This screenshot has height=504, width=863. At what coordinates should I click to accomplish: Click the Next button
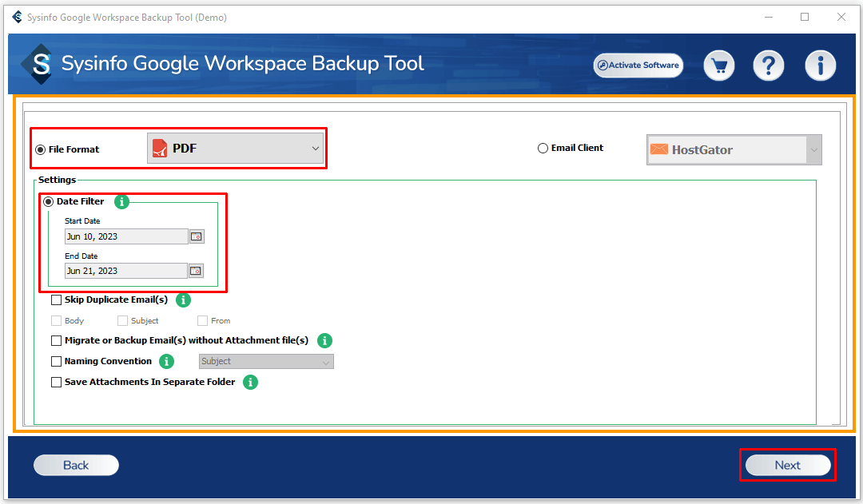[x=788, y=465]
